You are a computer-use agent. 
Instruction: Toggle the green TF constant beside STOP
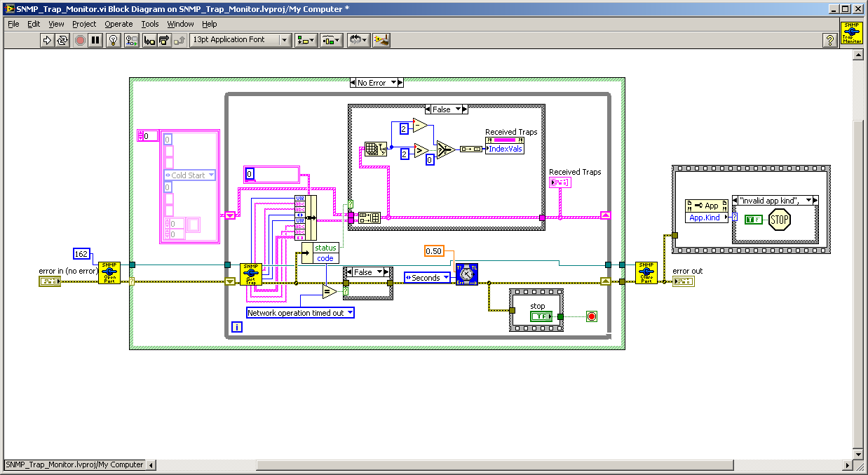754,220
